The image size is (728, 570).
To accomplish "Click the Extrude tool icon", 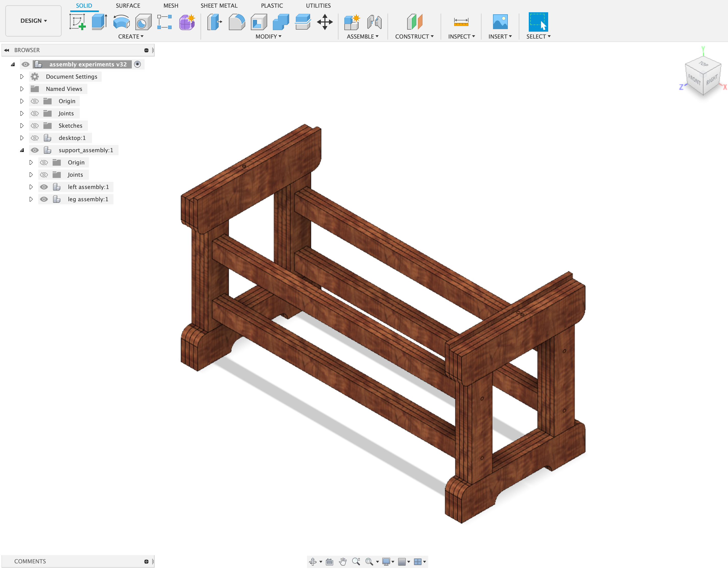I will (x=99, y=22).
